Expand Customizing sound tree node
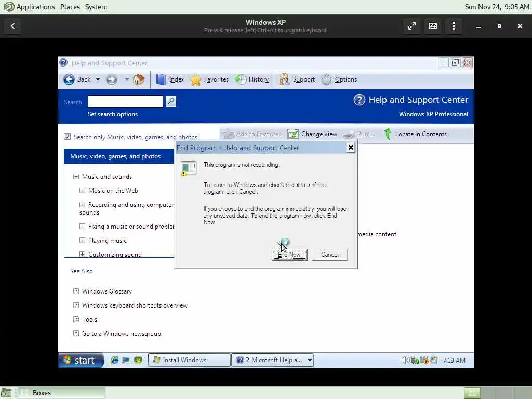Screen dimensions: 532x399 (x=82, y=254)
